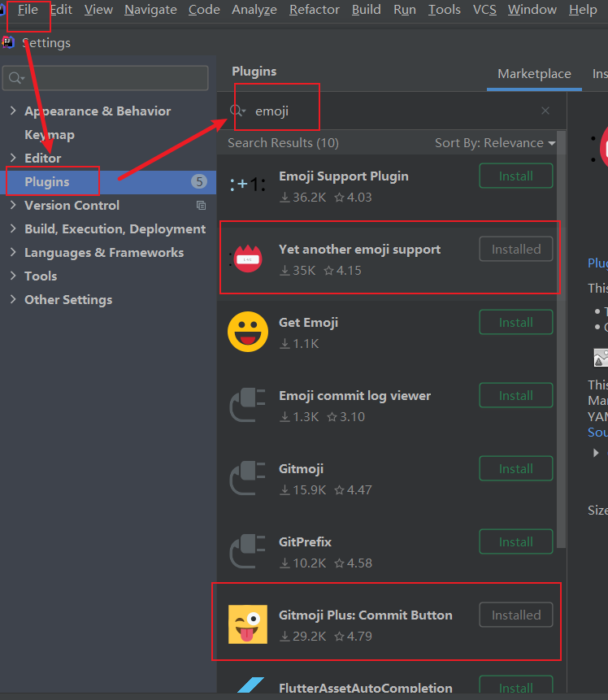Select the Get Emoji plugin title
This screenshot has height=700, width=608.
pyautogui.click(x=308, y=322)
